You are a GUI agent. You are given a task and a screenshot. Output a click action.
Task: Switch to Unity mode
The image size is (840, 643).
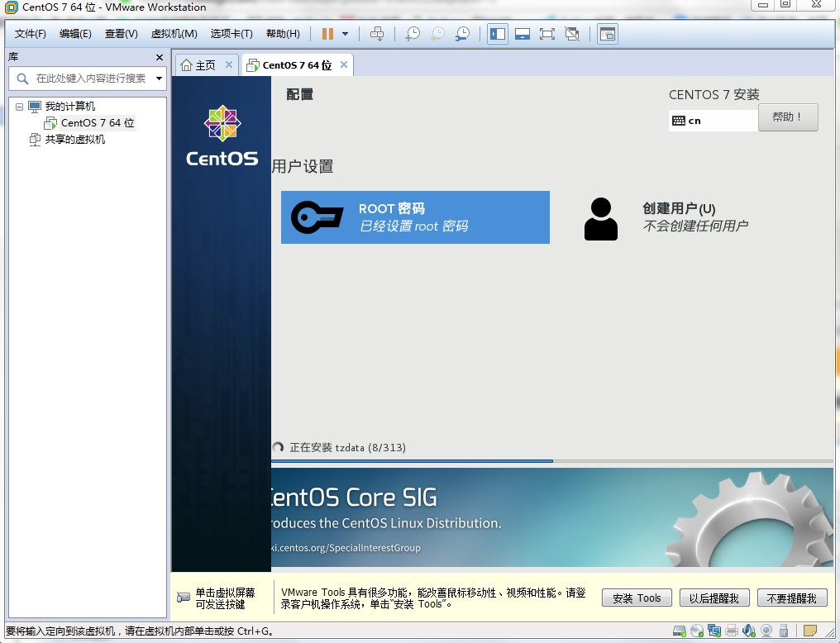point(572,34)
